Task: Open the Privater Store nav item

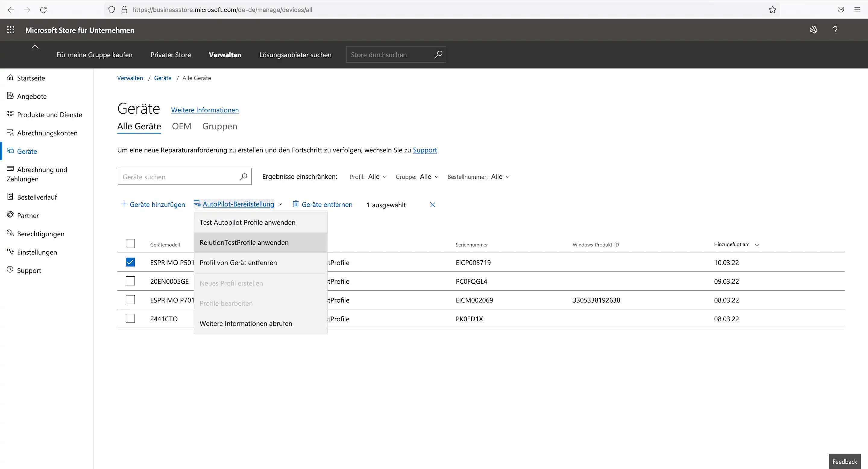Action: [x=171, y=55]
